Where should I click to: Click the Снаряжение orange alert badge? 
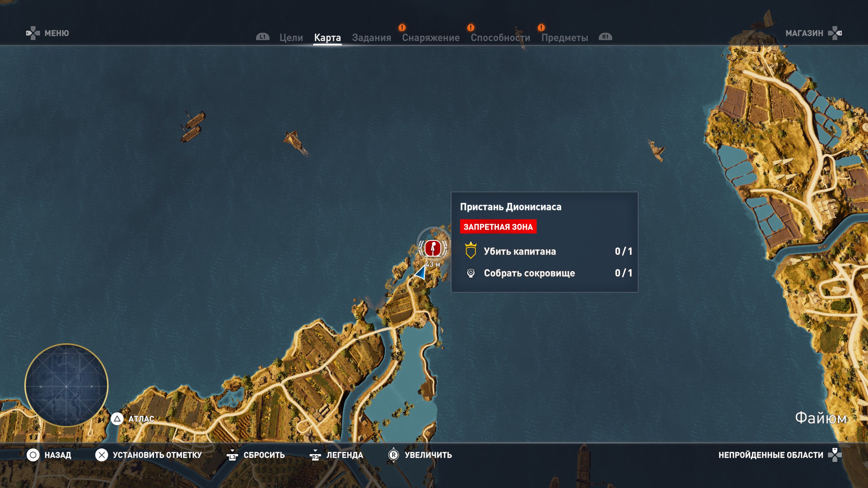[x=402, y=27]
